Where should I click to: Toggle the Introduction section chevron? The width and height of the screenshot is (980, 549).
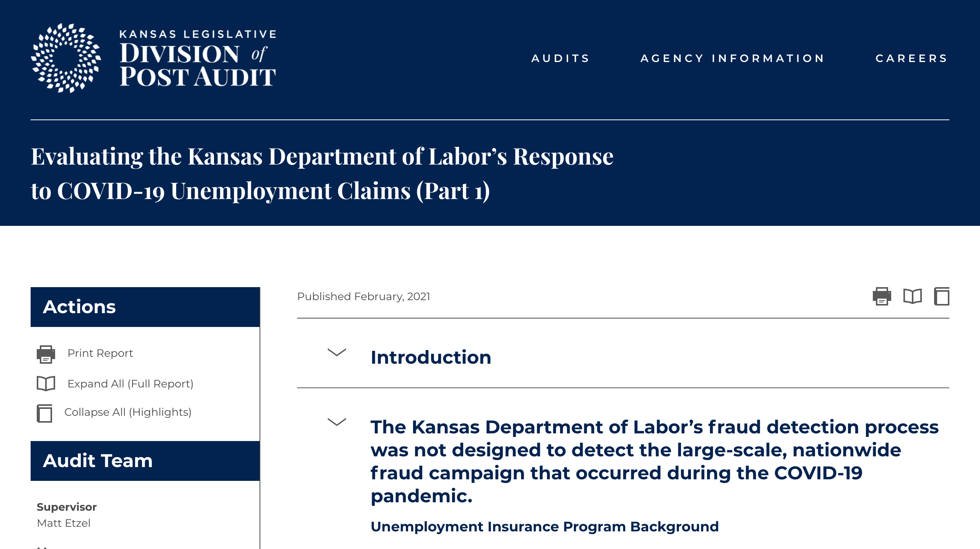pyautogui.click(x=337, y=352)
